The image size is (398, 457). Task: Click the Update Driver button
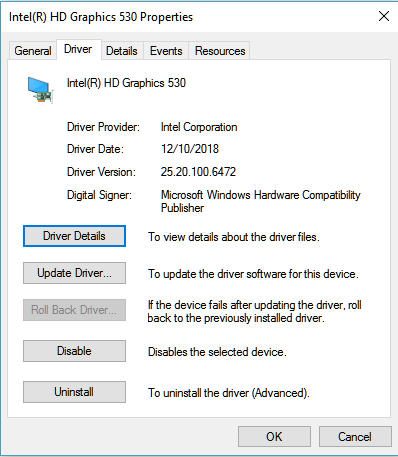(74, 273)
